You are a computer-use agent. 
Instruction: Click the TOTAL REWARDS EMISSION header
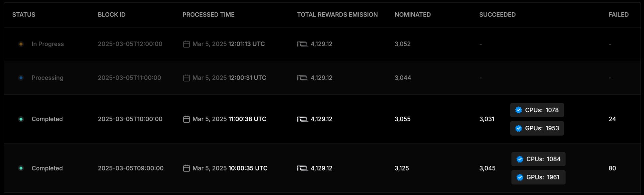337,15
